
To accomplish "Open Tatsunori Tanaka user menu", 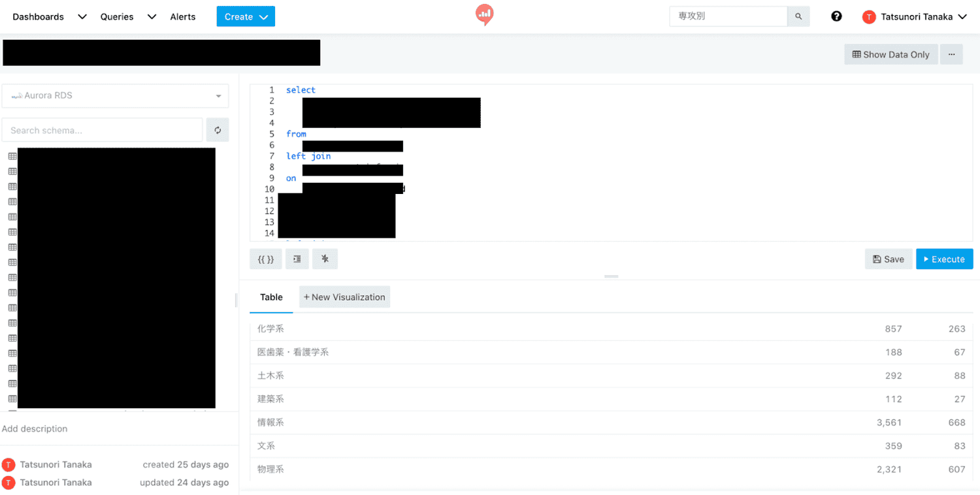I will pos(915,17).
